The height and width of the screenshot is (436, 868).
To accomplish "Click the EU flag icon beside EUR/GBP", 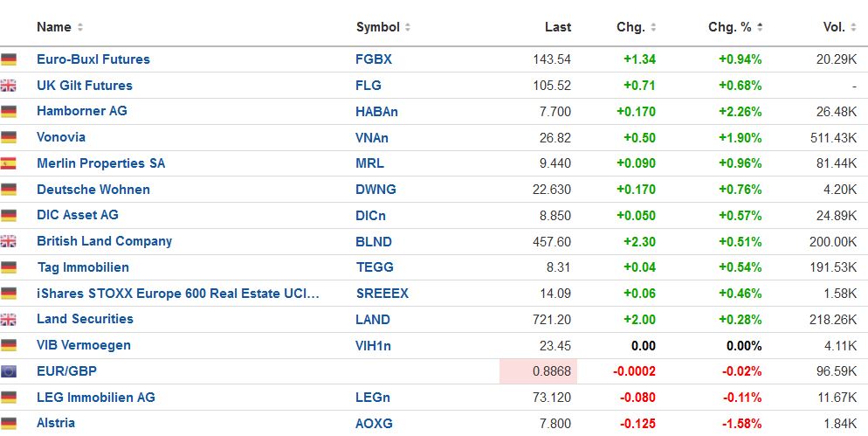I will 10,371.
